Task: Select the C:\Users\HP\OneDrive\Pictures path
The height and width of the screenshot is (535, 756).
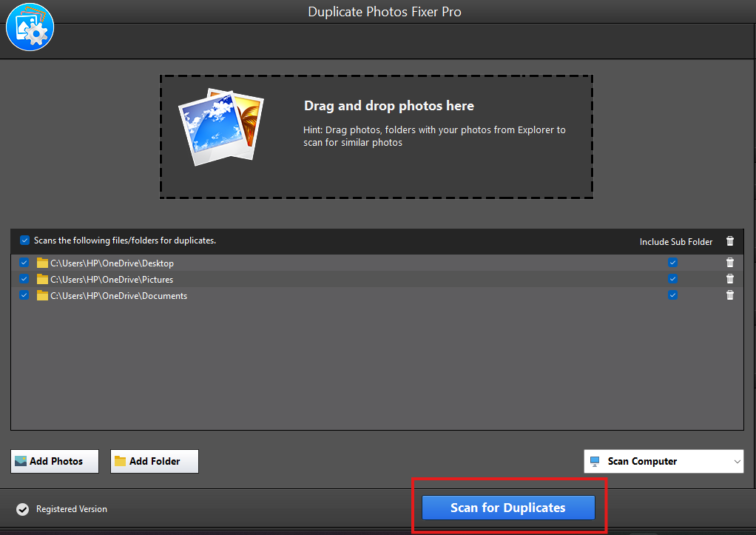Action: coord(112,280)
